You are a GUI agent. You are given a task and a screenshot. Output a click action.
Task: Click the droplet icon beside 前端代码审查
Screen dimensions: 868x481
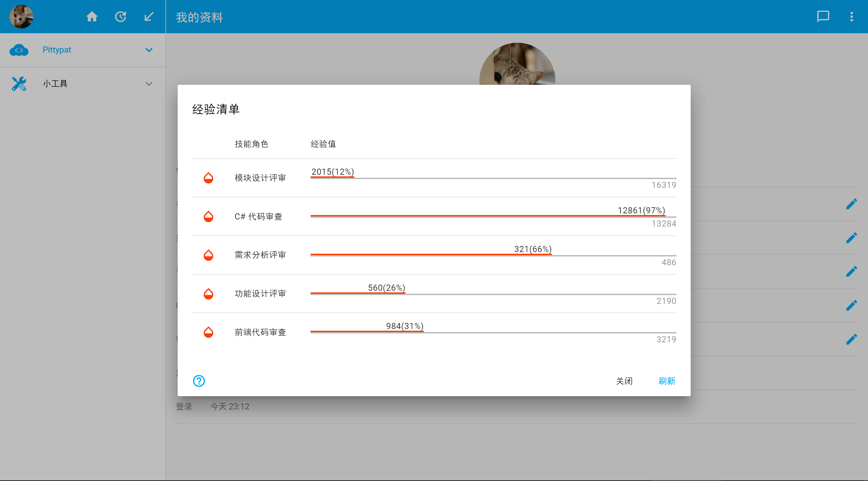click(209, 332)
